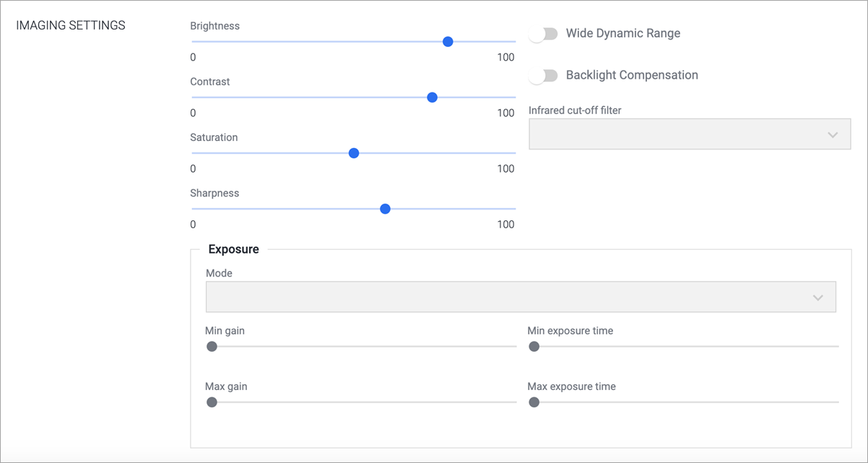This screenshot has height=463, width=868.
Task: Expand the Mode selector under Exposure
Action: point(817,296)
